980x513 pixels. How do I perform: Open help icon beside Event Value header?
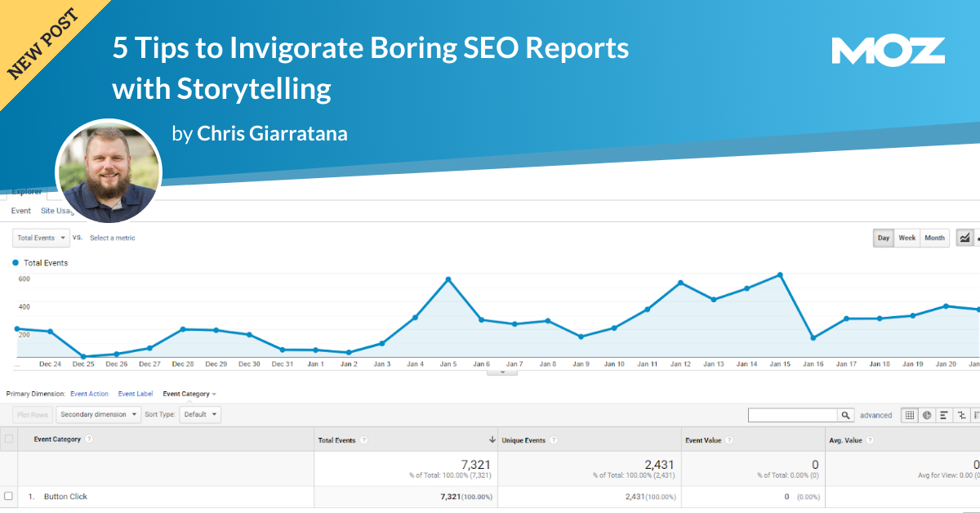tap(728, 440)
